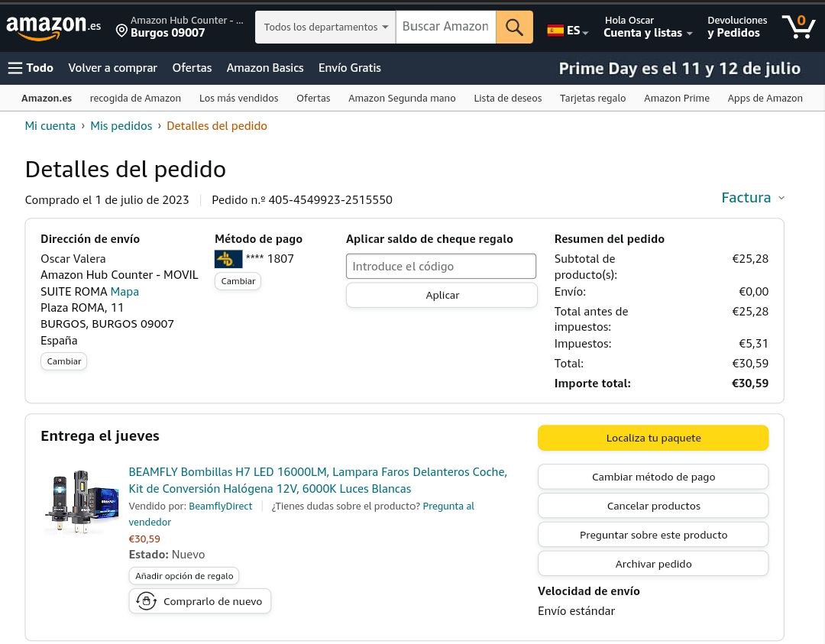
Task: Select Los más vendidos menu item
Action: coord(238,98)
